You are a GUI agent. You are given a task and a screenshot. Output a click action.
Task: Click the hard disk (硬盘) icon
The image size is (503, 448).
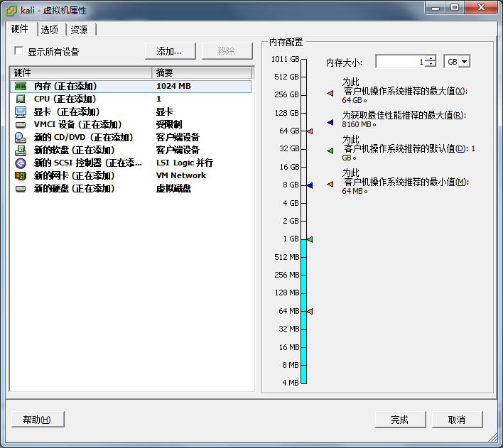pos(21,189)
